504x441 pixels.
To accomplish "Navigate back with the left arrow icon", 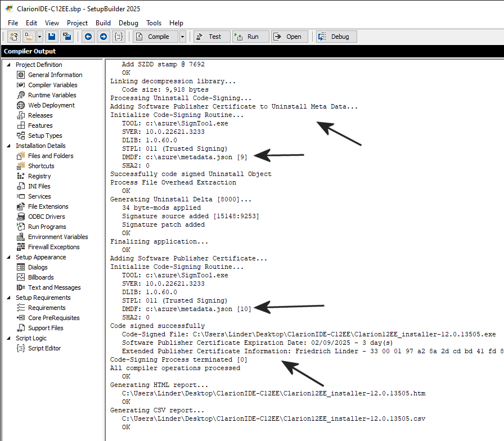I will [88, 37].
